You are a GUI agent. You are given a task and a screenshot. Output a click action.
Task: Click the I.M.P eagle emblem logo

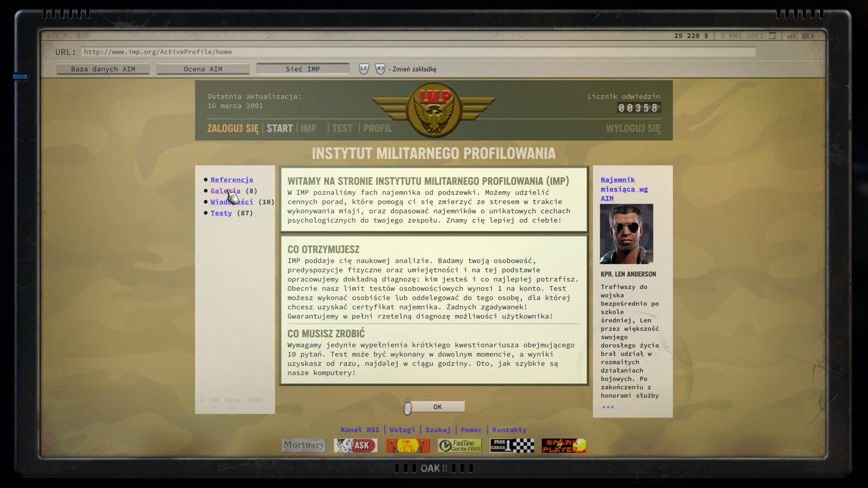tap(434, 110)
